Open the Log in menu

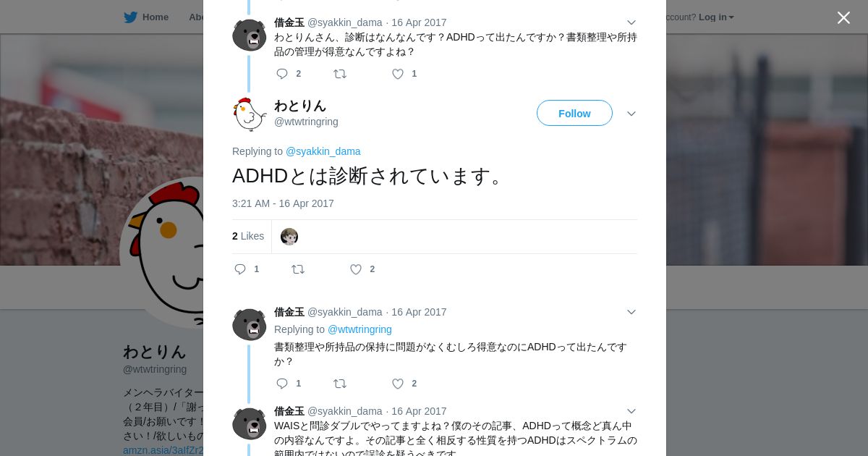pyautogui.click(x=716, y=17)
